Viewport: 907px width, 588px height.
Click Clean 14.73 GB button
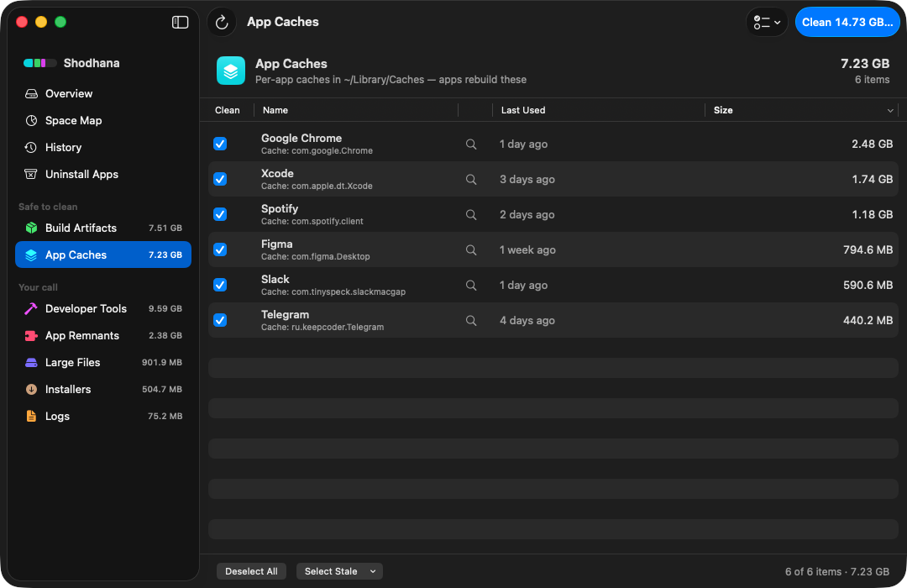click(x=847, y=23)
